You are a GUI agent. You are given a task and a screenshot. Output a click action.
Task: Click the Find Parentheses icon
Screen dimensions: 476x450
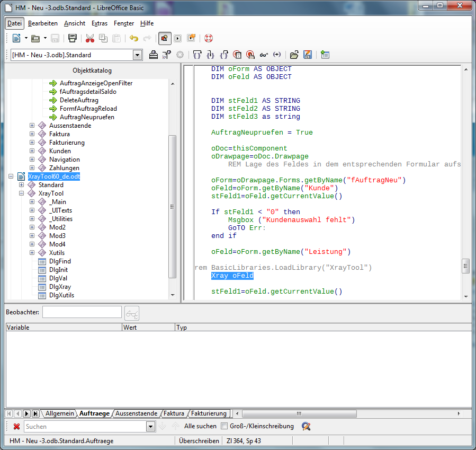click(276, 55)
